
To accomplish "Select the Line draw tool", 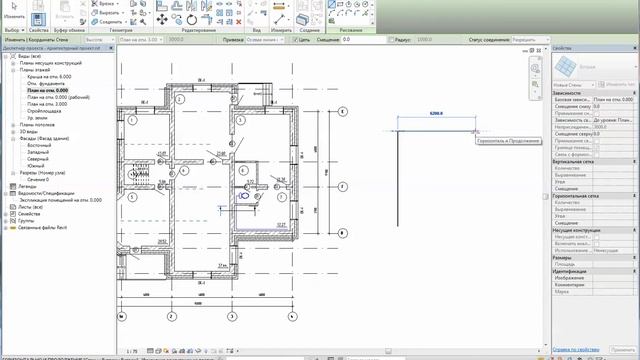I will point(331,4).
